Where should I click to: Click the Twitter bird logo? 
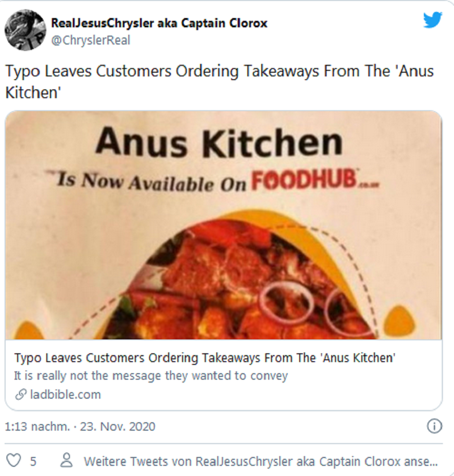(433, 20)
